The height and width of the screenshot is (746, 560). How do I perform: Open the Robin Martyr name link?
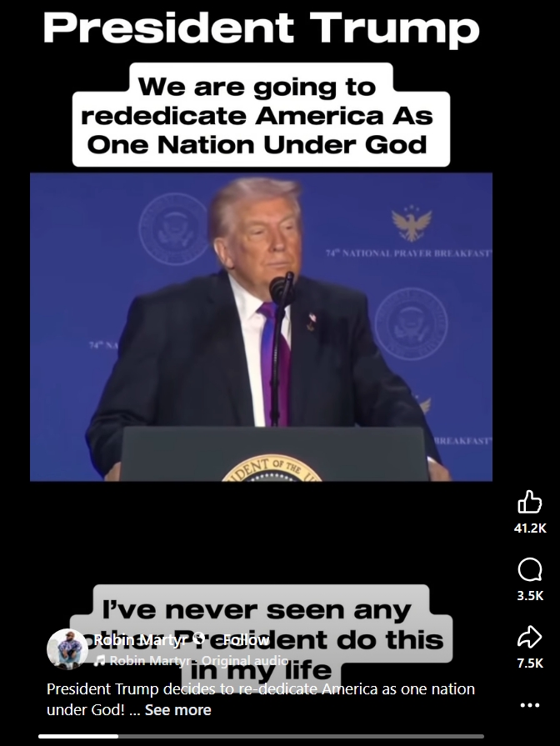[x=140, y=640]
